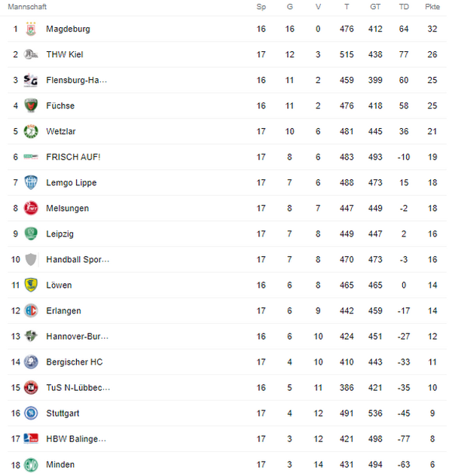Click the THW Kiel team logo
Viewport: 452px width, 476px height.
coord(31,54)
